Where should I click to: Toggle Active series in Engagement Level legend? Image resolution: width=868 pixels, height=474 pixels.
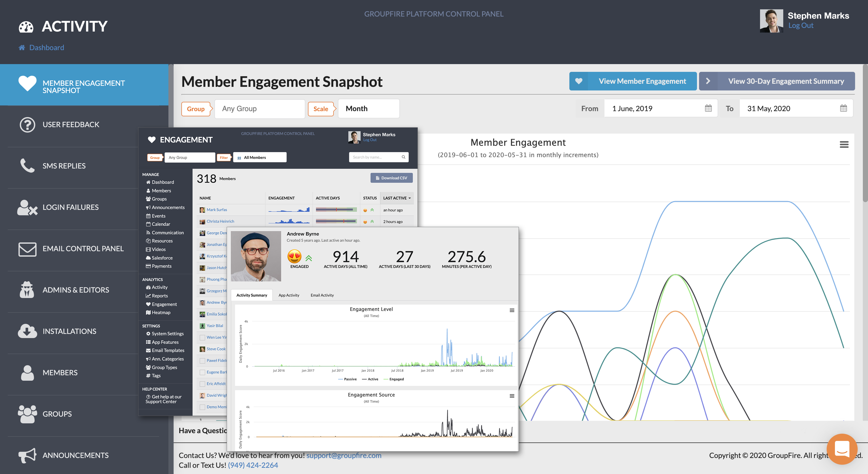tap(370, 379)
